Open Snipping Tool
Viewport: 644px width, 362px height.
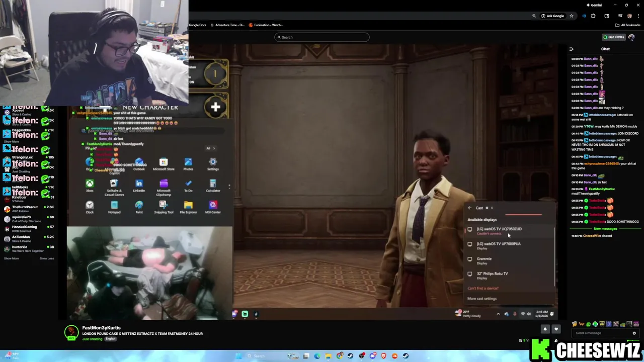tap(164, 207)
